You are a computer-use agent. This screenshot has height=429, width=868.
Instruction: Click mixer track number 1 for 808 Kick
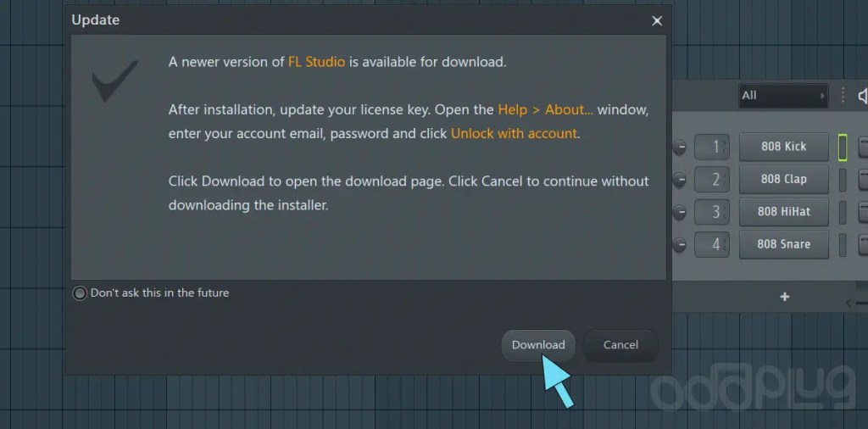(x=712, y=147)
